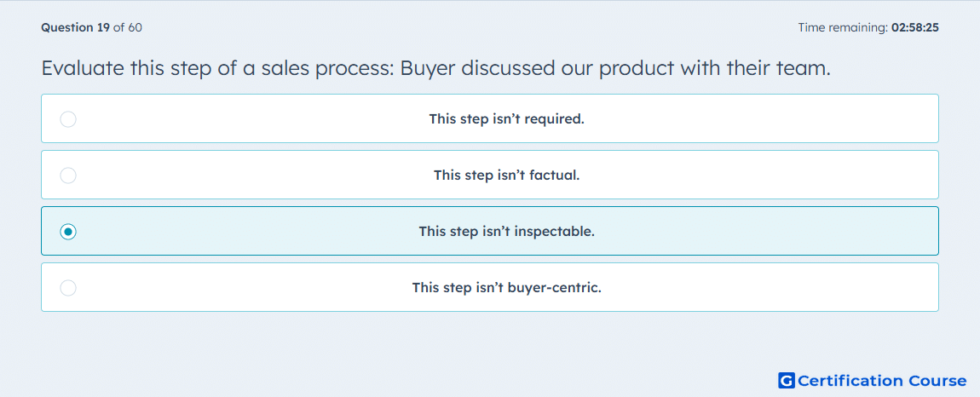Click the "This step isn't buyer-centric." answer text
The width and height of the screenshot is (980, 397).
507,288
